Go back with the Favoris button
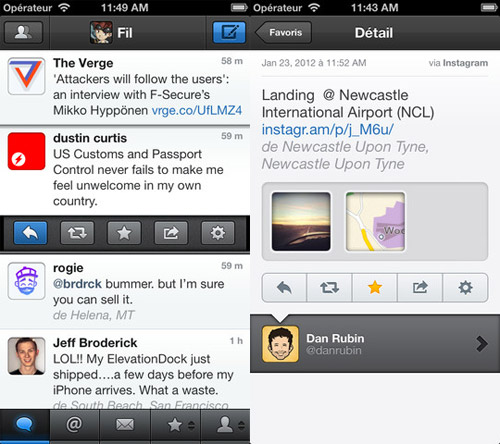The width and height of the screenshot is (500, 444). coord(284,32)
